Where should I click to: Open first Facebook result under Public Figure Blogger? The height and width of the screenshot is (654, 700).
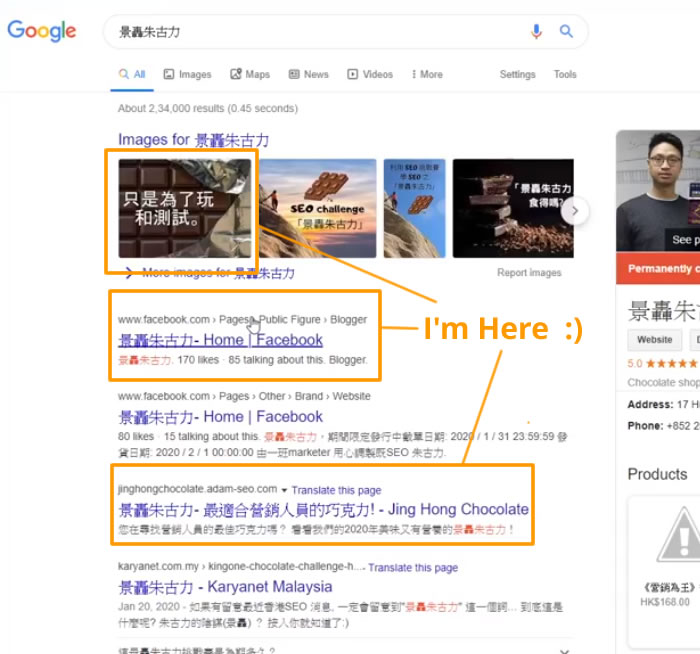click(x=220, y=340)
